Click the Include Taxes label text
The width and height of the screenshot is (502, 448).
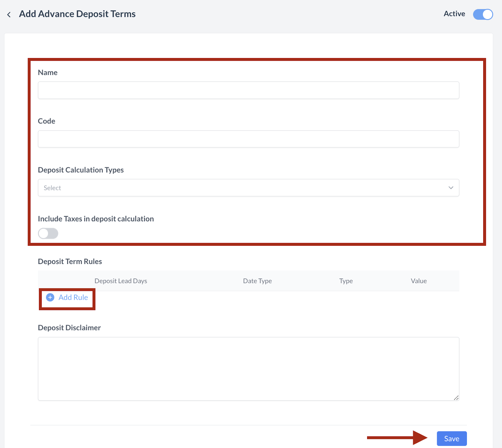[96, 219]
